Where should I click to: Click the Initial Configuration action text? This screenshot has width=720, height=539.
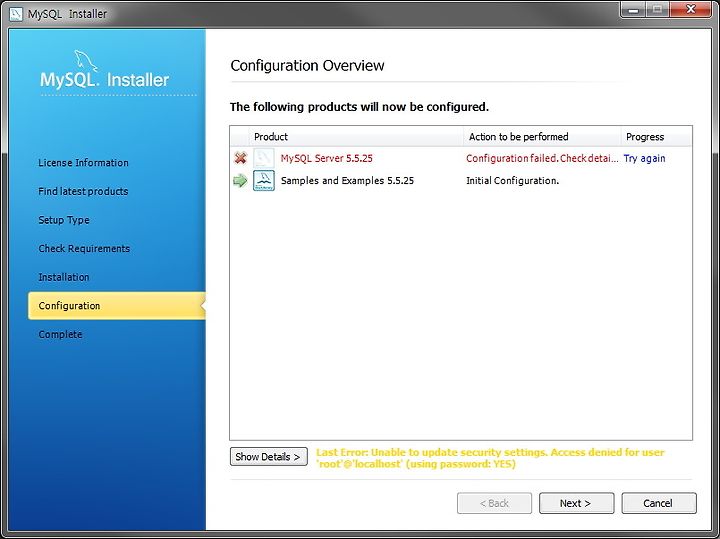(x=512, y=180)
